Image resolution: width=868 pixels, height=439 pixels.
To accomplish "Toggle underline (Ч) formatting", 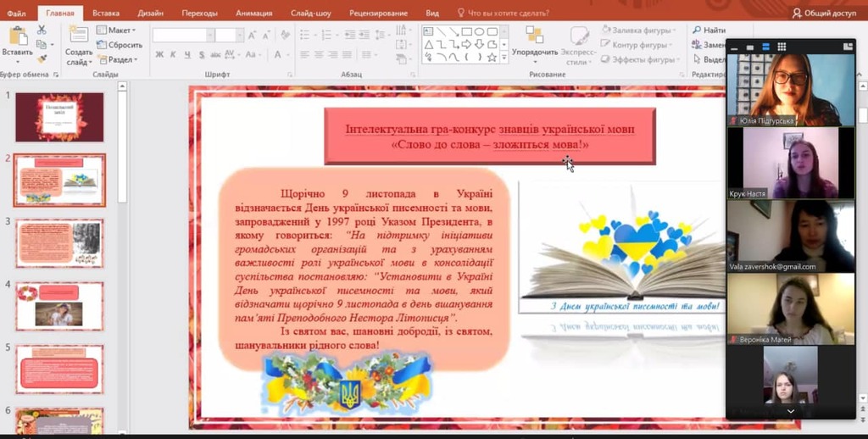I will [187, 54].
